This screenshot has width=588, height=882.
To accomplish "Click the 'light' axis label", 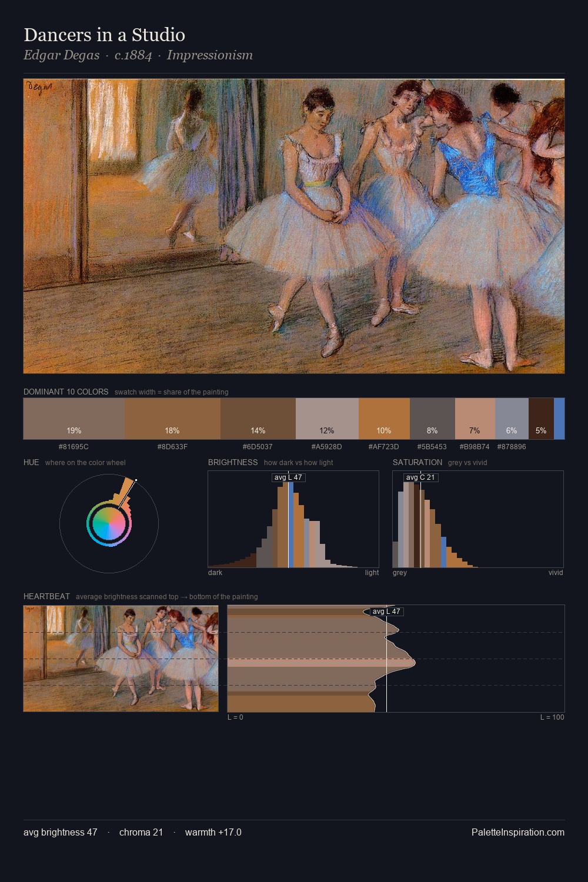I will pos(372,573).
